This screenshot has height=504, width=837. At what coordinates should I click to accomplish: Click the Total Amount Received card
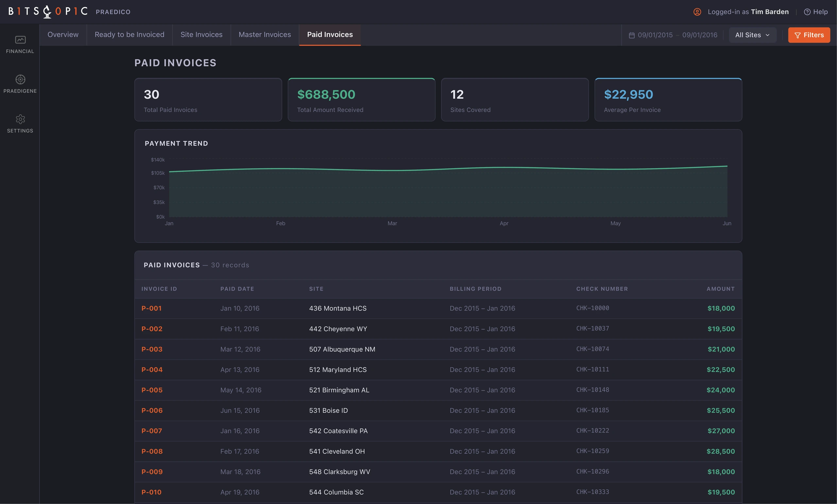tap(361, 100)
